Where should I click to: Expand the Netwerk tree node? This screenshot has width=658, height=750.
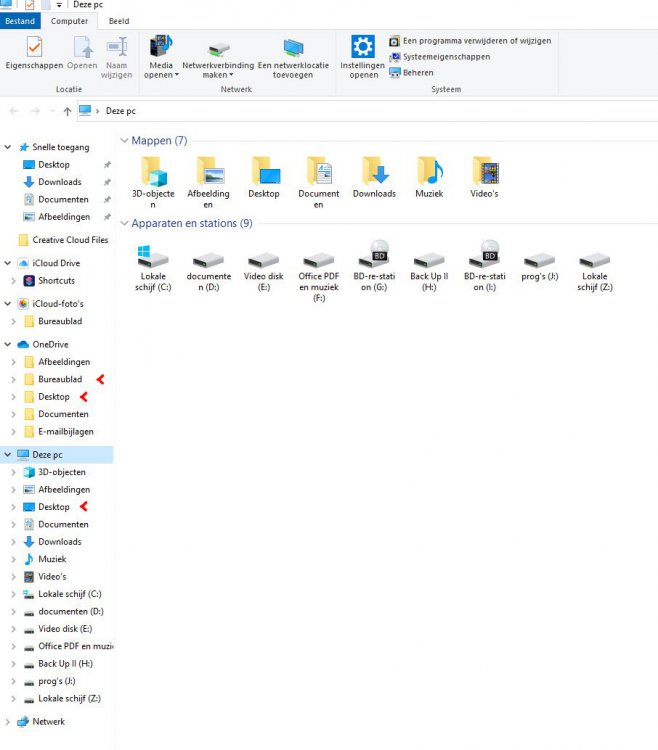pyautogui.click(x=8, y=722)
